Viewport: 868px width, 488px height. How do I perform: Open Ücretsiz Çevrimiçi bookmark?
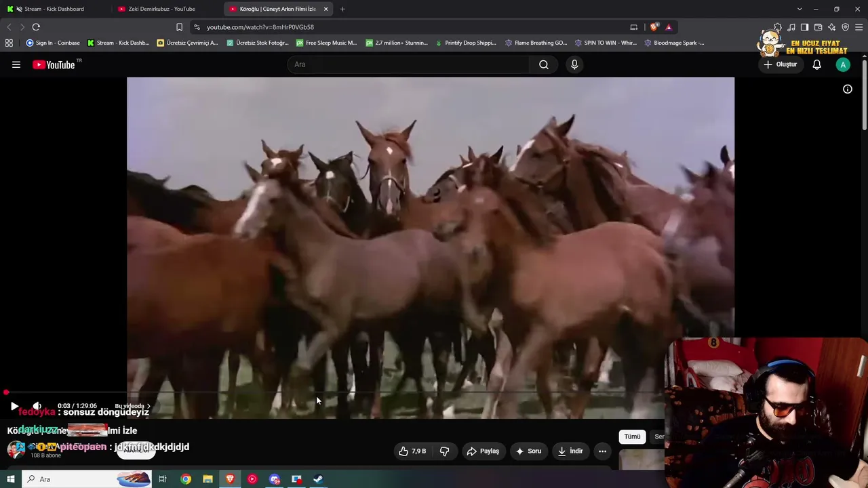pos(187,43)
